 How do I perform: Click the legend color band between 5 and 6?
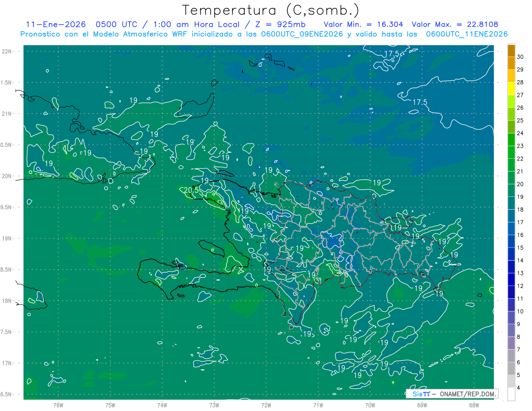(511, 368)
